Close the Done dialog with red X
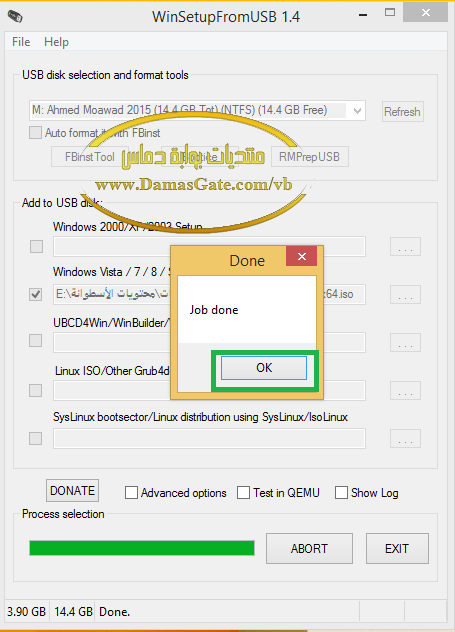 click(302, 256)
